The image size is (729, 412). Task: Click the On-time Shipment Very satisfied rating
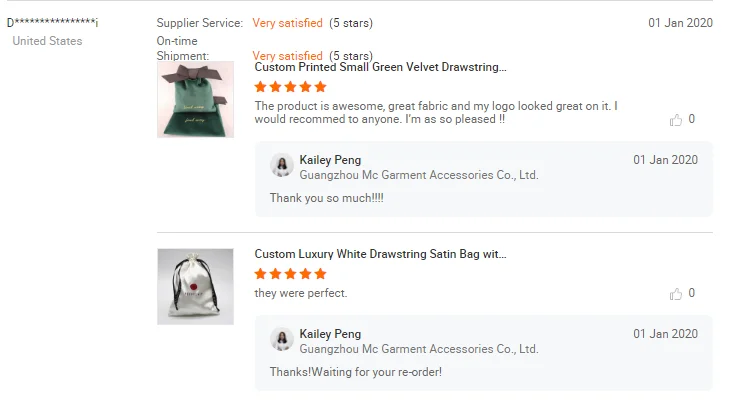tap(287, 56)
